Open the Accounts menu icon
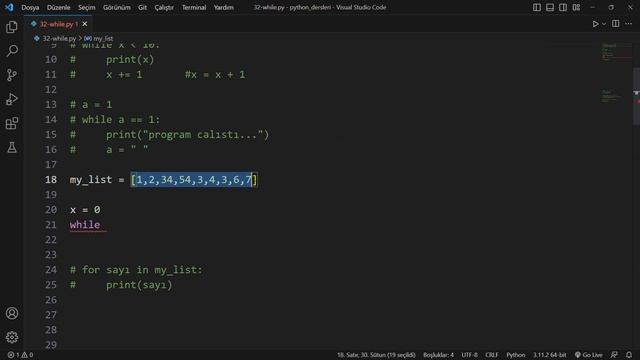 coord(12,313)
